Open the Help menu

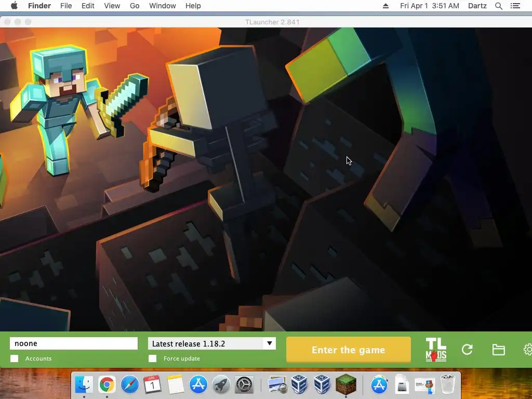pyautogui.click(x=193, y=6)
